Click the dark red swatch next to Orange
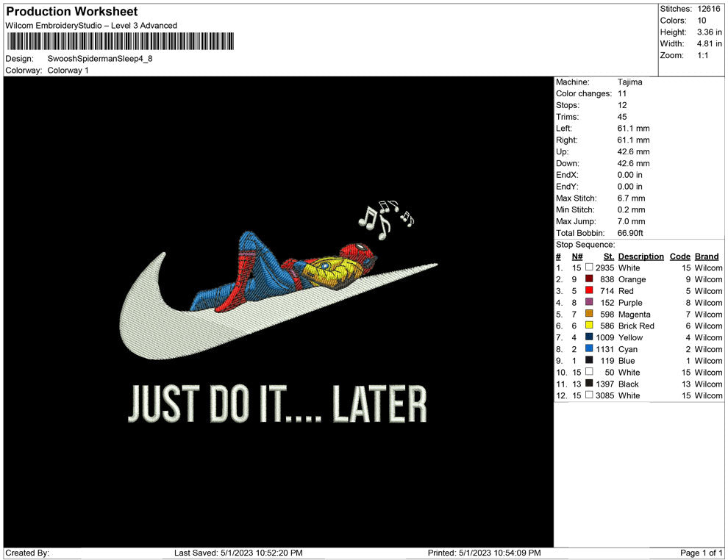 (x=589, y=279)
